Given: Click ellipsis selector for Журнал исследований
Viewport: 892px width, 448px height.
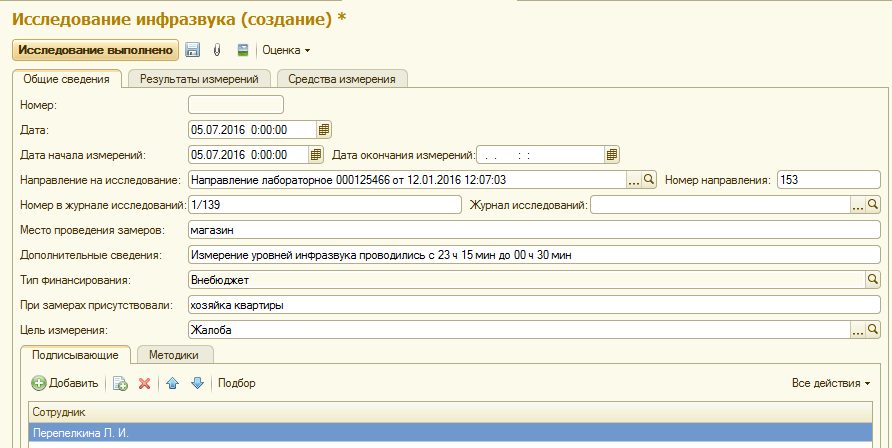Looking at the screenshot, I should (x=857, y=205).
